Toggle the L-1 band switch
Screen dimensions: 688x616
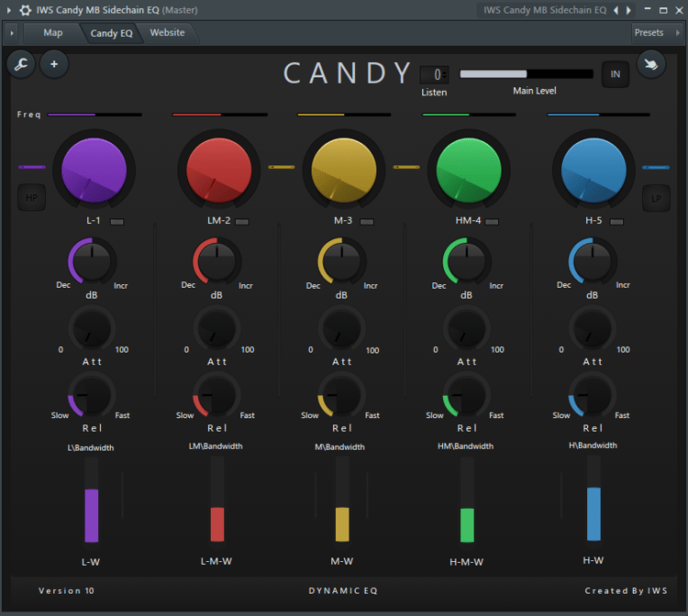117,222
